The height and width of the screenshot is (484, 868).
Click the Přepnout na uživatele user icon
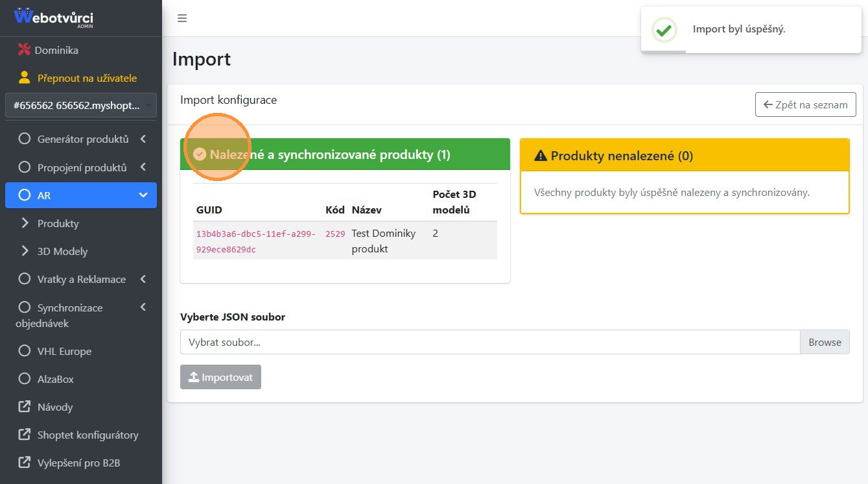25,78
